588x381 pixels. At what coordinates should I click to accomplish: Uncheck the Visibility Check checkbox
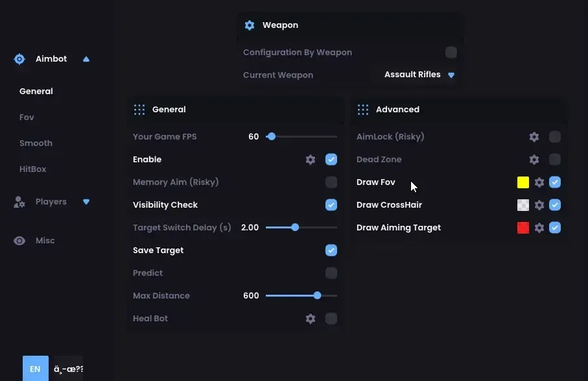(331, 205)
